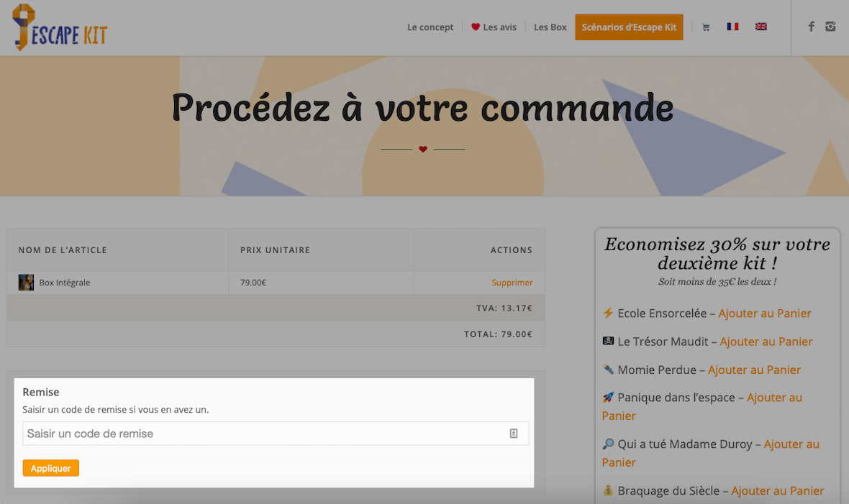Click the Box Intégrale product thumbnail

coord(26,283)
